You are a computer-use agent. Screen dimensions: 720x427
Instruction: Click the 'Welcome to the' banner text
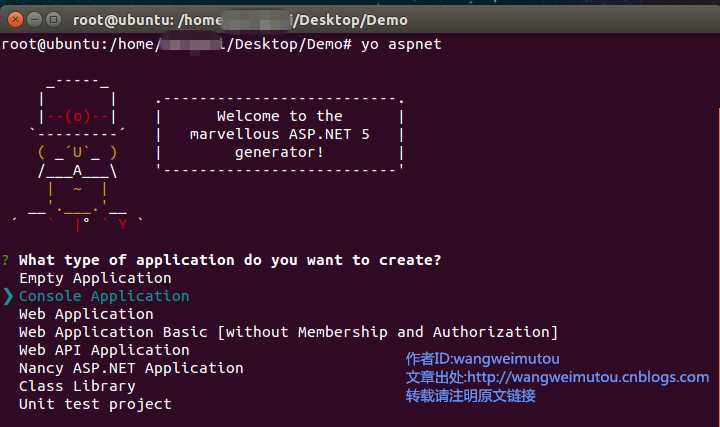[x=280, y=116]
